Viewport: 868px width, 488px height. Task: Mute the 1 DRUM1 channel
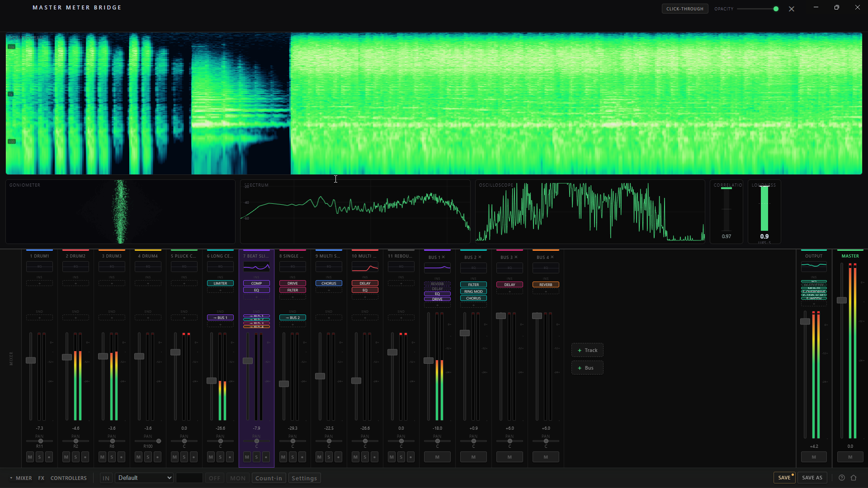click(30, 457)
